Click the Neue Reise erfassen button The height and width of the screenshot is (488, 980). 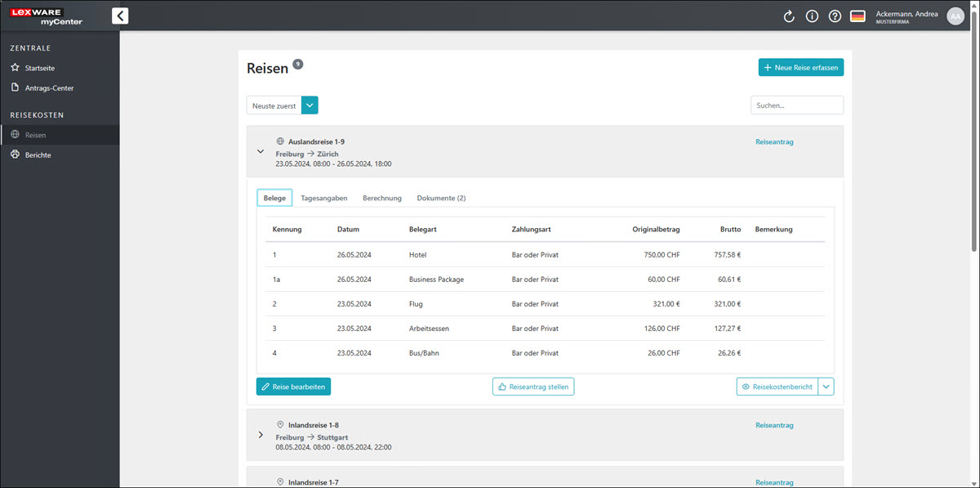[x=800, y=68]
